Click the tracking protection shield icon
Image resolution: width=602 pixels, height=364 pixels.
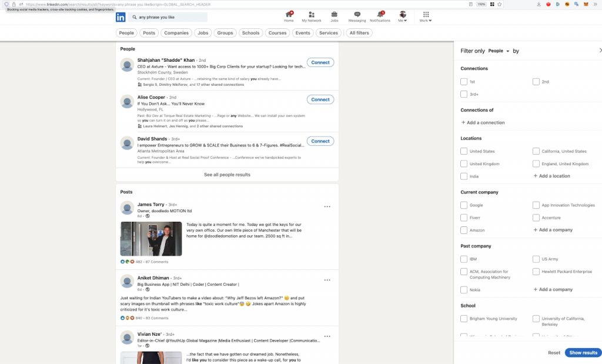coord(6,4)
